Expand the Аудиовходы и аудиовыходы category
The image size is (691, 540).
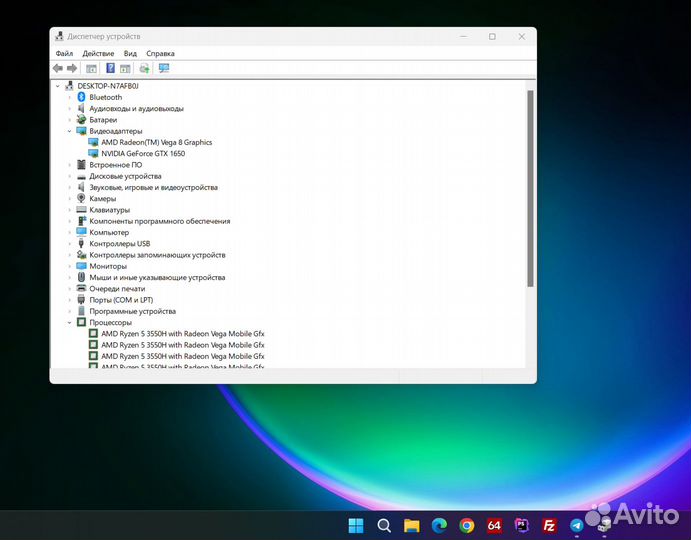(70, 108)
